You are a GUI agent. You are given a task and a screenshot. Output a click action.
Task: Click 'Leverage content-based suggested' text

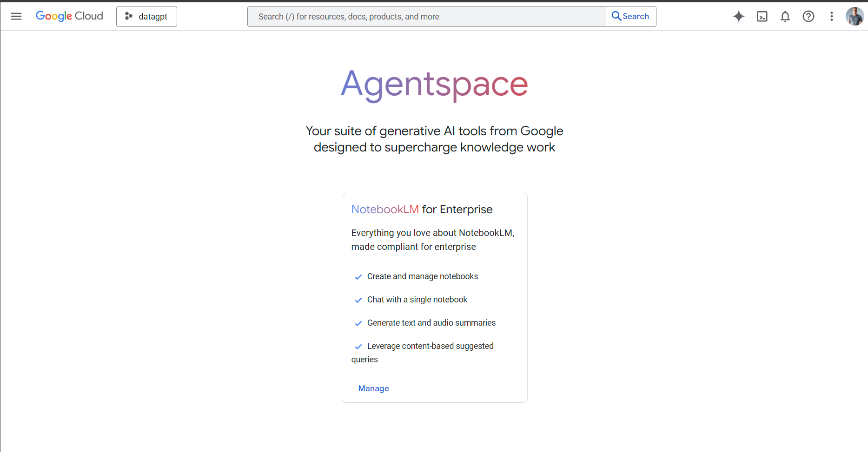431,346
